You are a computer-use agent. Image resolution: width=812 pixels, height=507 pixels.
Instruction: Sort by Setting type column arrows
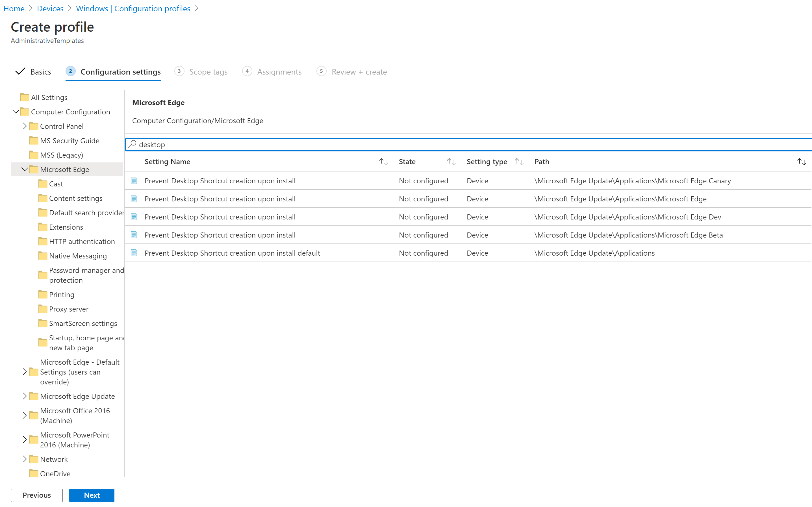point(519,162)
